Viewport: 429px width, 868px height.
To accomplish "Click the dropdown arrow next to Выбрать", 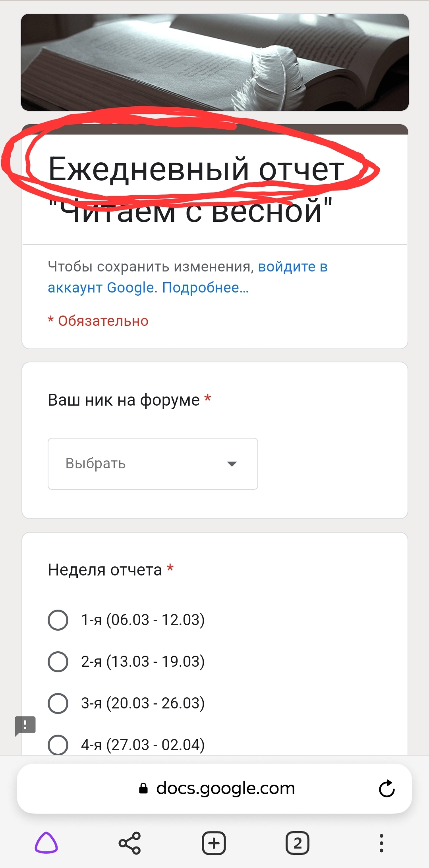I will pyautogui.click(x=232, y=464).
